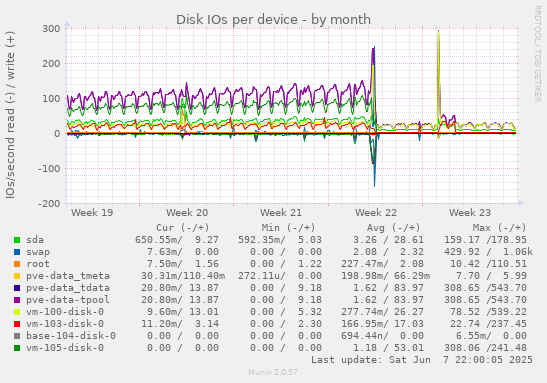This screenshot has width=547, height=383.
Task: Click the Avg (-/+) column header
Action: click(x=394, y=228)
